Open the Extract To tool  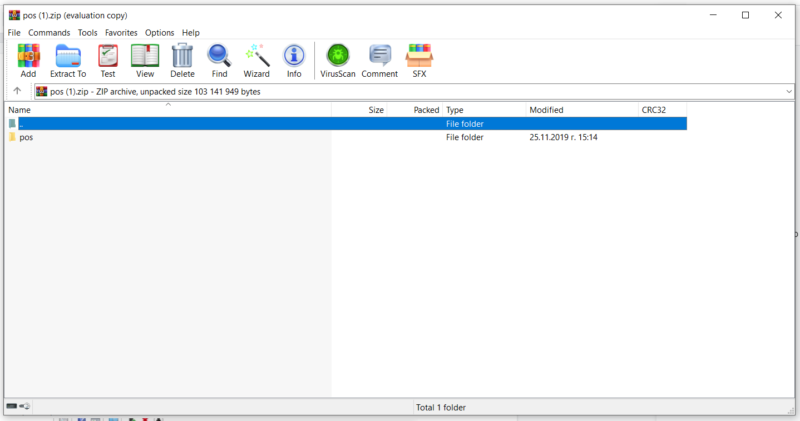pos(68,60)
